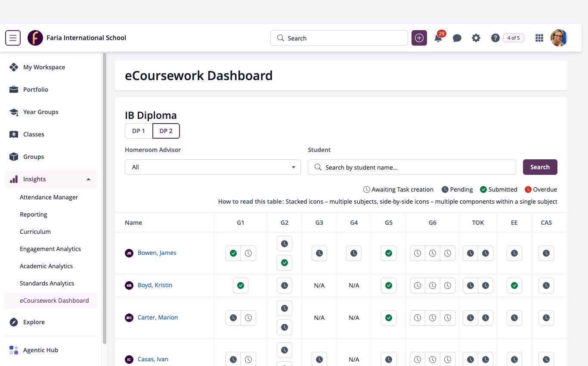Open the user profile avatar
Screen dimensions: 588x366
point(559,38)
